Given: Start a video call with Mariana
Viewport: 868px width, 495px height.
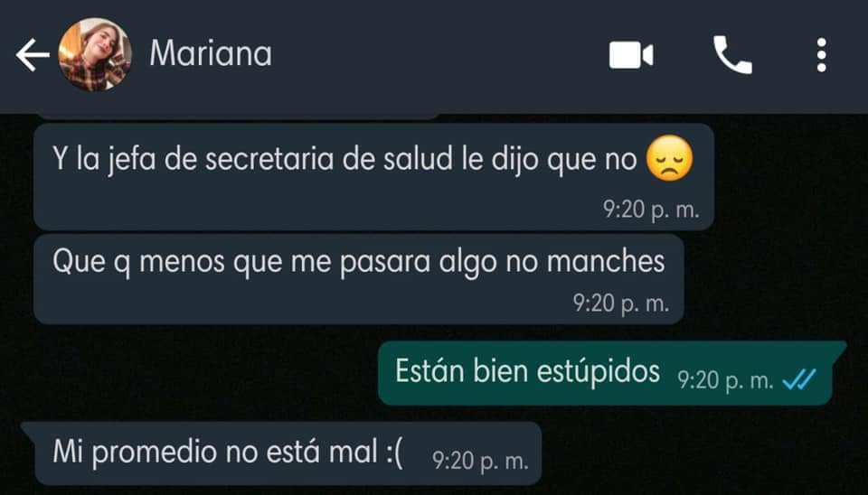Looking at the screenshot, I should pyautogui.click(x=631, y=55).
